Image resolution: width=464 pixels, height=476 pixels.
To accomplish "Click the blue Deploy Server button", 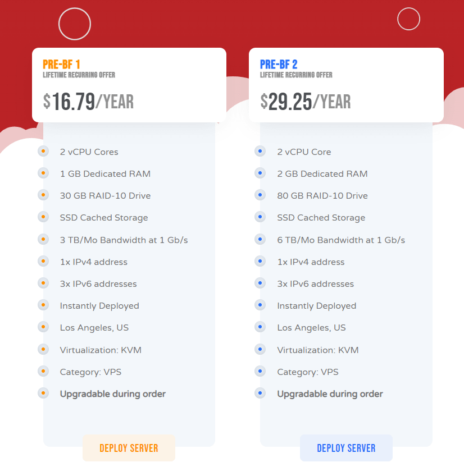I will (x=346, y=448).
